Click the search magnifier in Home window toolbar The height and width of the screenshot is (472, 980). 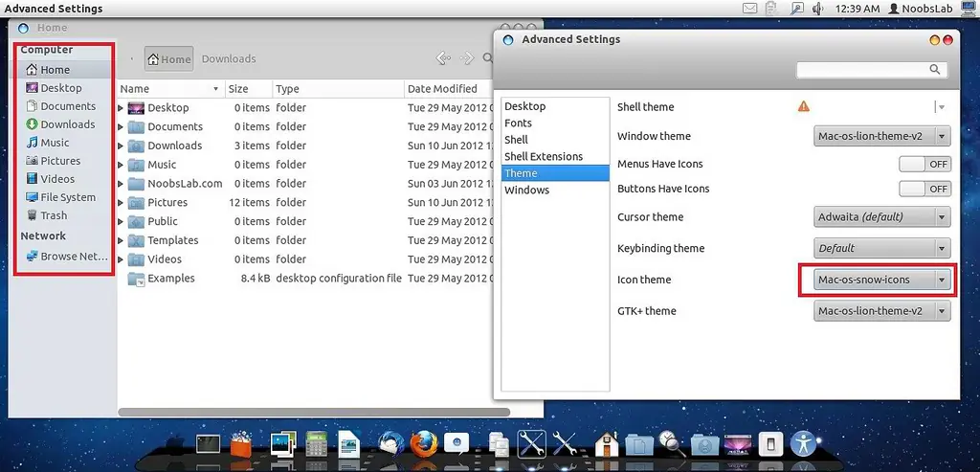(x=487, y=58)
